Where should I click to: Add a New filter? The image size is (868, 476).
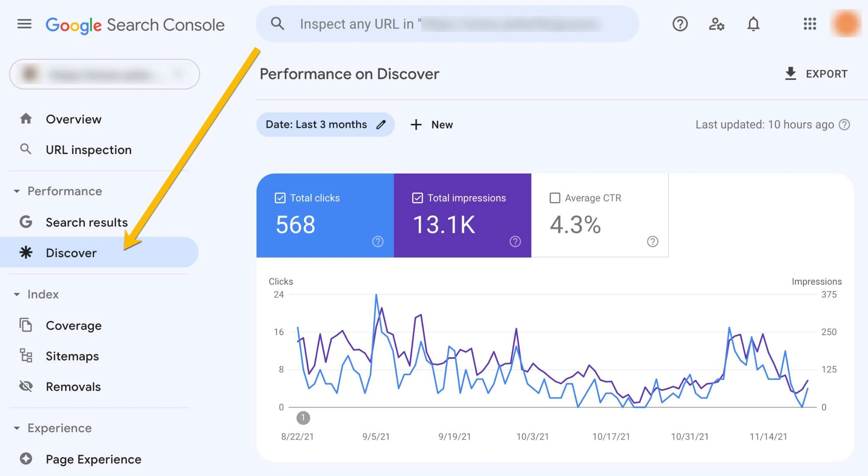pos(432,124)
